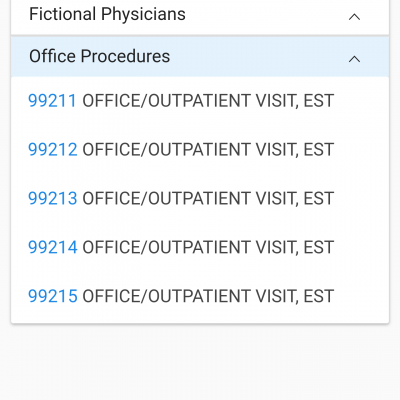This screenshot has height=400, width=400.
Task: Select the description text beside code 99212
Action: (x=208, y=149)
